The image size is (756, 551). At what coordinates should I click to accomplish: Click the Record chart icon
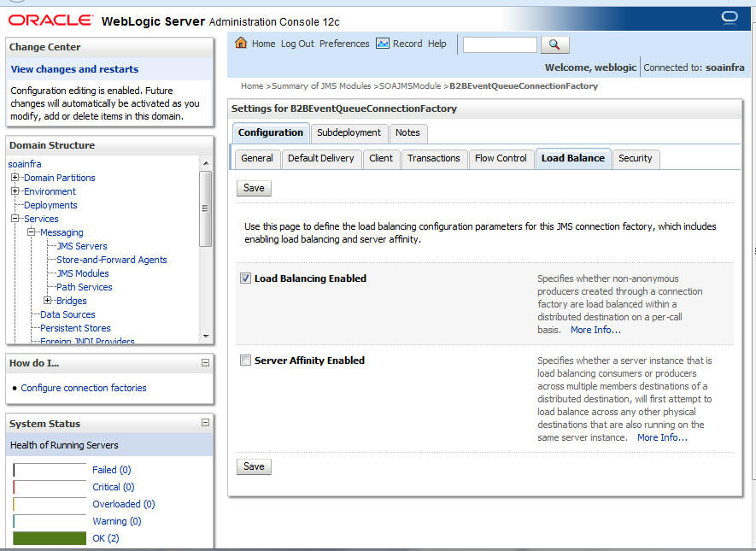pos(383,44)
